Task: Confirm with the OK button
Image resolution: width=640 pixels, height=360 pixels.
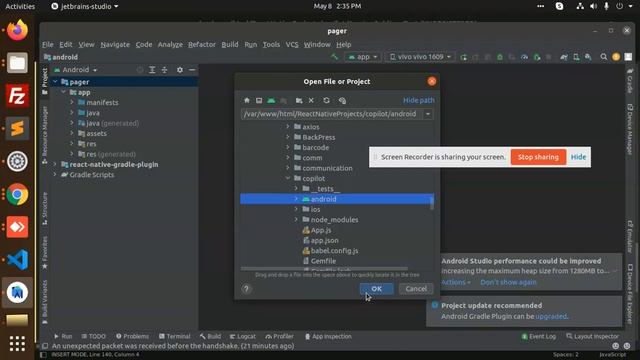Action: point(376,289)
